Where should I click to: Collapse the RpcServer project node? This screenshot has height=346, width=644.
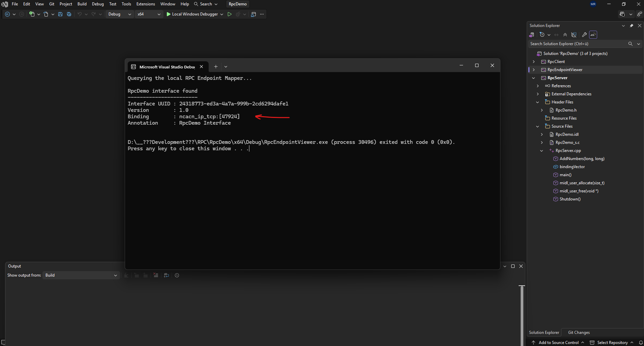point(533,78)
